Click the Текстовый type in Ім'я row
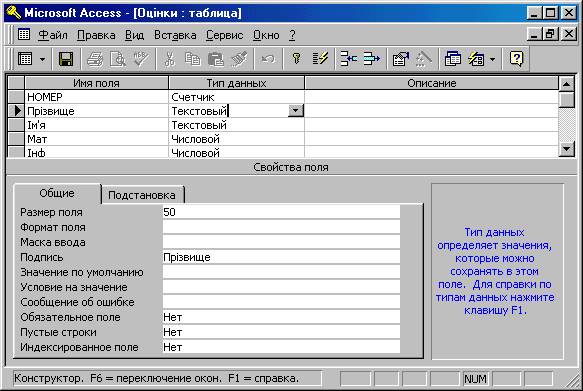The image size is (583, 391). pyautogui.click(x=236, y=125)
